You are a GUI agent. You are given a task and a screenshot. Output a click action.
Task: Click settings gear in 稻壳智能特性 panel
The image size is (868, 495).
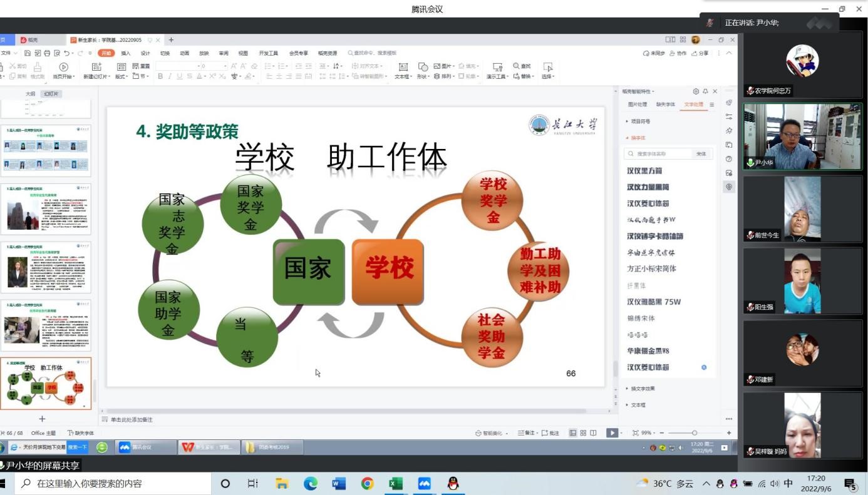point(696,91)
